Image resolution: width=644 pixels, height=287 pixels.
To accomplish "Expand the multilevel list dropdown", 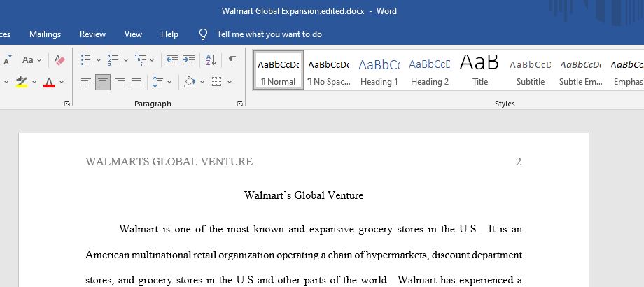I will [152, 60].
